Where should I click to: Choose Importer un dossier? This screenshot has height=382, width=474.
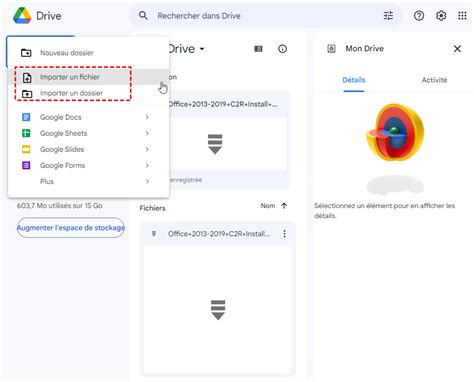point(89,93)
